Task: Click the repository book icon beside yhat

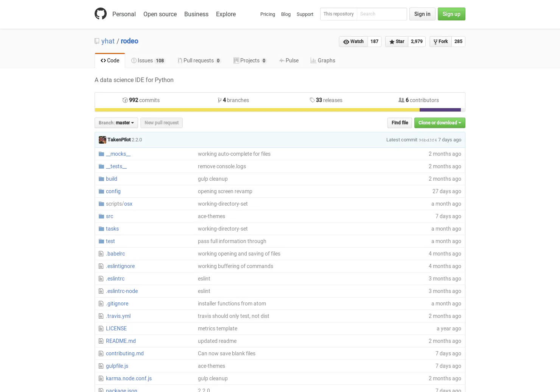Action: pos(97,41)
